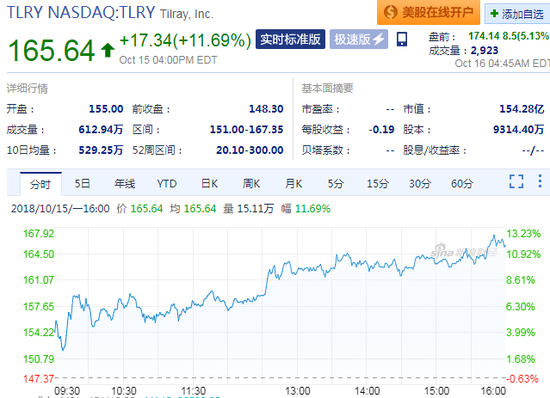Select the 年线 chart tab
Screen dimensions: 550x398
click(125, 183)
